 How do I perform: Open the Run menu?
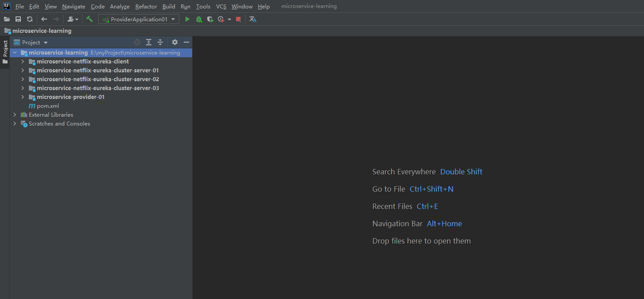tap(186, 6)
